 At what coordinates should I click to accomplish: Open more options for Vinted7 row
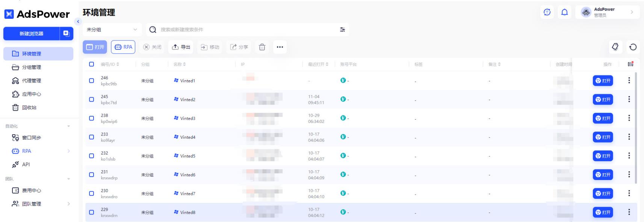coord(629,193)
